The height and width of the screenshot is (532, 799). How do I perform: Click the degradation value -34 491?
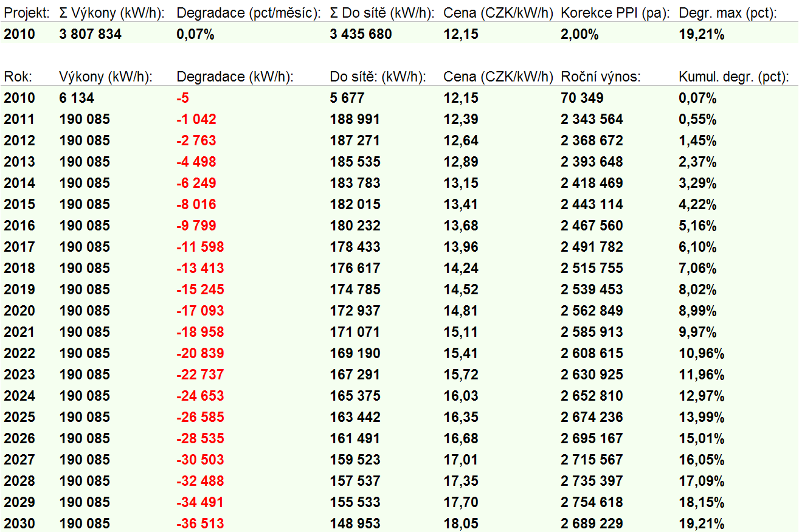[x=200, y=503]
